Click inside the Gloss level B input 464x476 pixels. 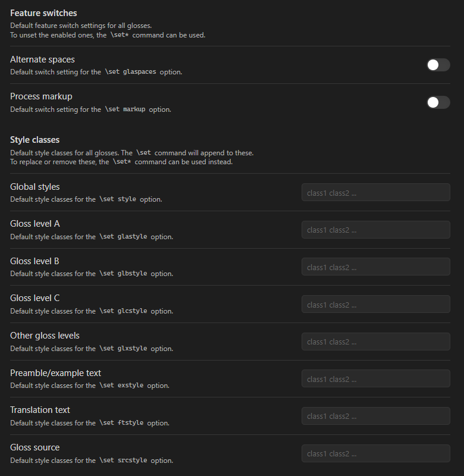click(x=375, y=267)
